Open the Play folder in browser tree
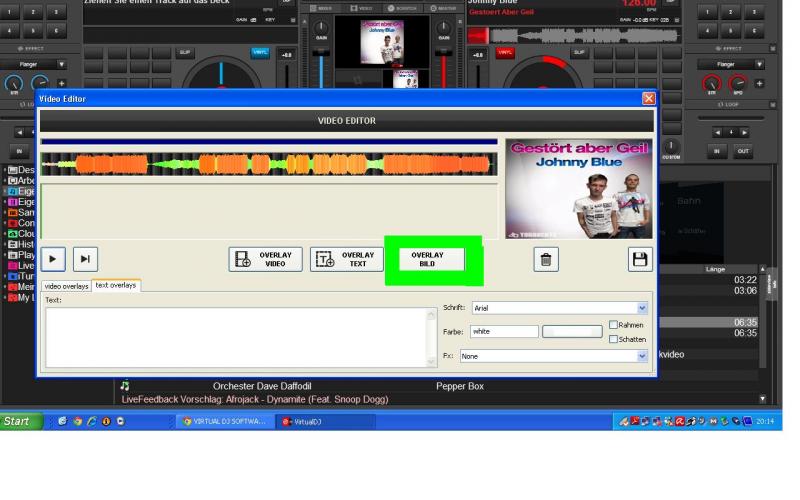The image size is (800, 500). tap(21, 255)
